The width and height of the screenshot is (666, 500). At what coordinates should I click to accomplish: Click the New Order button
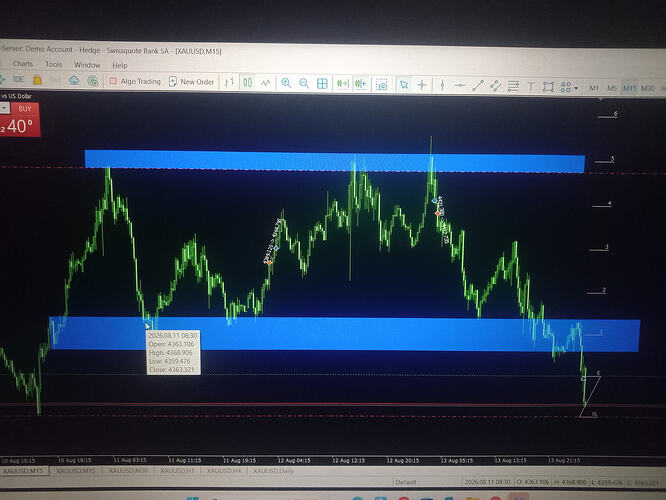192,82
